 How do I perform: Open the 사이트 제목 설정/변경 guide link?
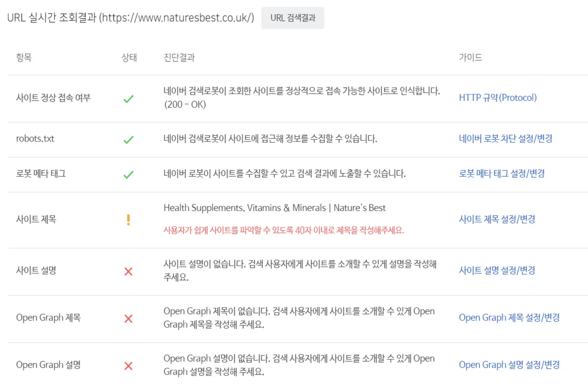[497, 220]
